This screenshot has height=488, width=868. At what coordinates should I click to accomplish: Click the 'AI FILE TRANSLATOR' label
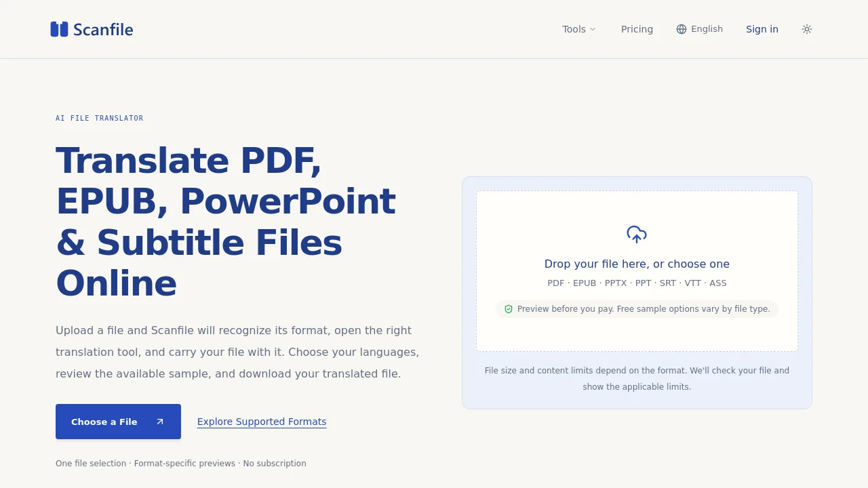coord(100,118)
